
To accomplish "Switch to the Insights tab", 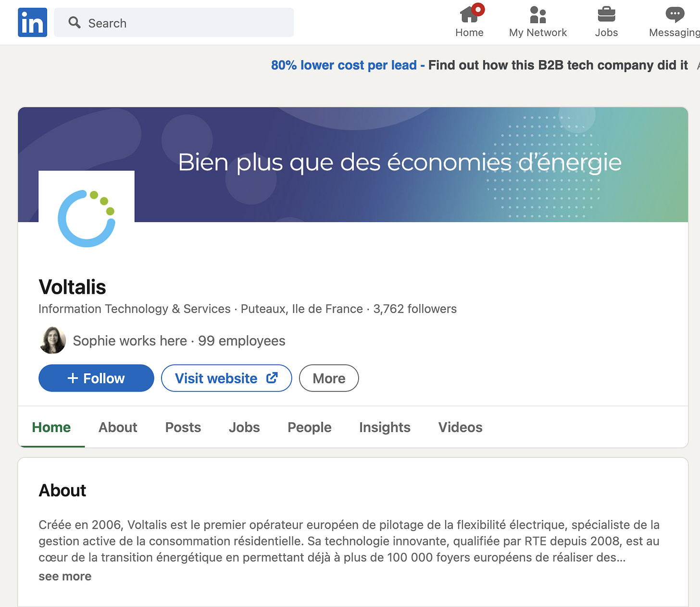I will [x=385, y=427].
